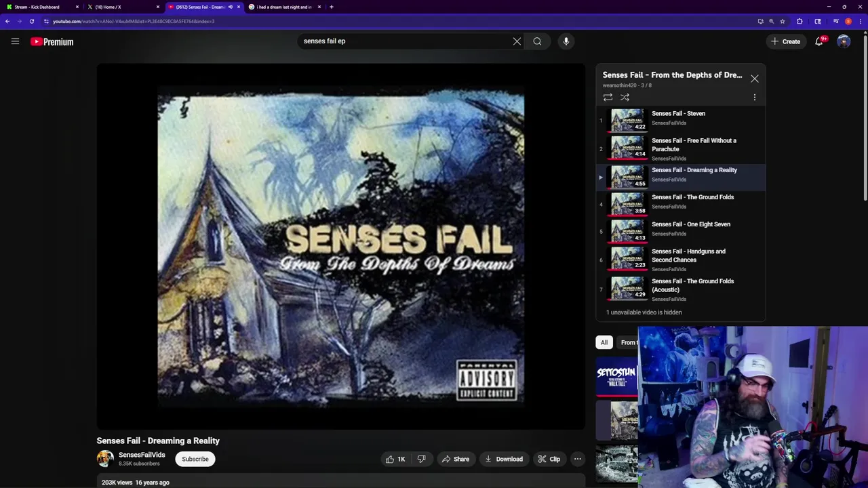Switch to dream Google search tab
Image resolution: width=868 pixels, height=488 pixels.
pyautogui.click(x=283, y=7)
